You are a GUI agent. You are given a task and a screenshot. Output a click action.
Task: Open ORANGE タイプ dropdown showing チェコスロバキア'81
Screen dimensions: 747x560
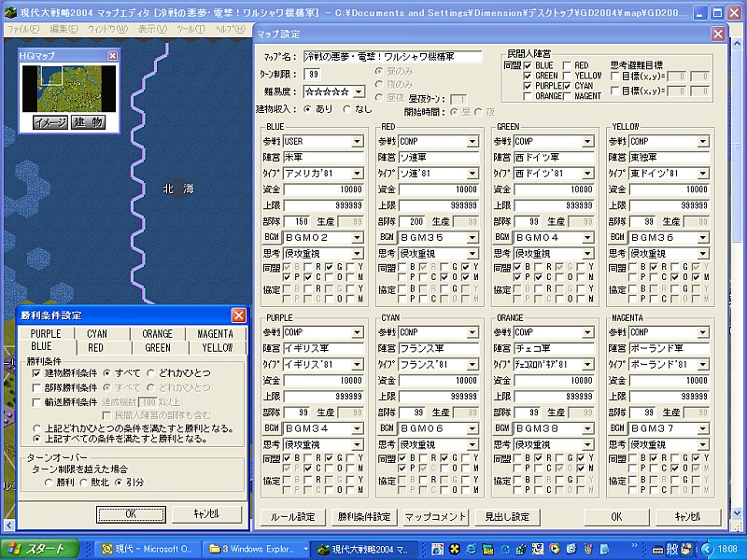pyautogui.click(x=587, y=365)
